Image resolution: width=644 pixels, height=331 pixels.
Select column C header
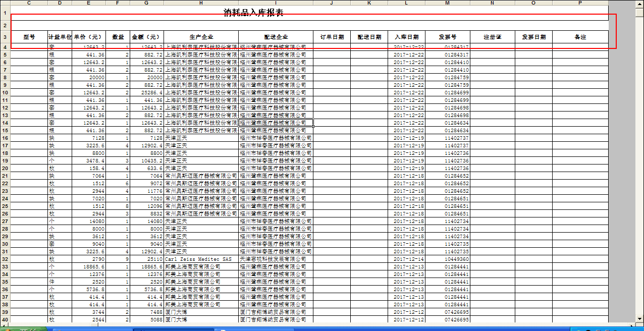29,3
